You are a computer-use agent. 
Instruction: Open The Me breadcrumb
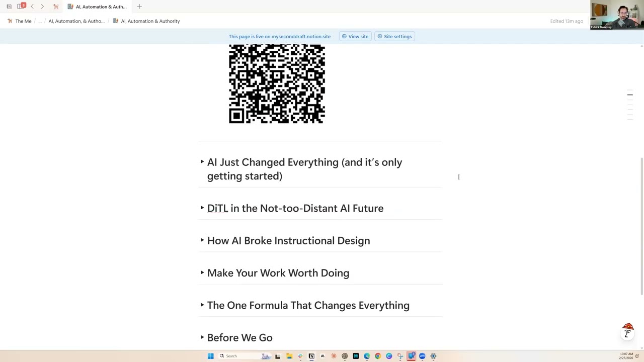click(x=20, y=21)
